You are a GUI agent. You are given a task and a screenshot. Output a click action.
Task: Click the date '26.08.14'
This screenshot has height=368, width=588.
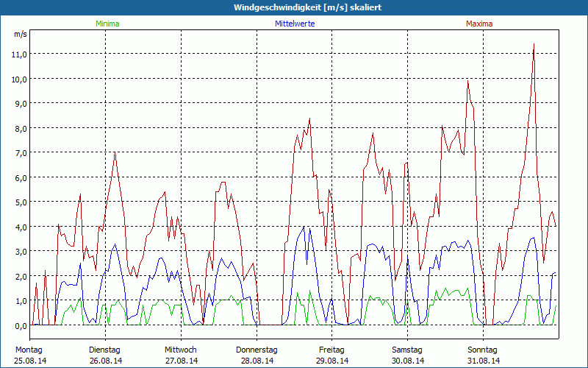pos(106,361)
